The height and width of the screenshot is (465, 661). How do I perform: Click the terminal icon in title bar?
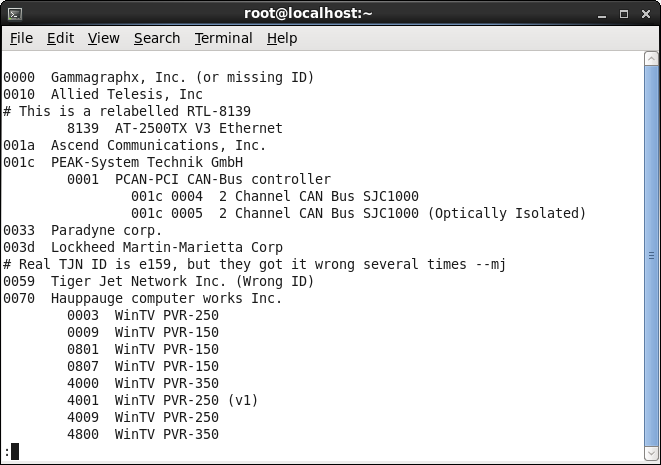coord(14,13)
